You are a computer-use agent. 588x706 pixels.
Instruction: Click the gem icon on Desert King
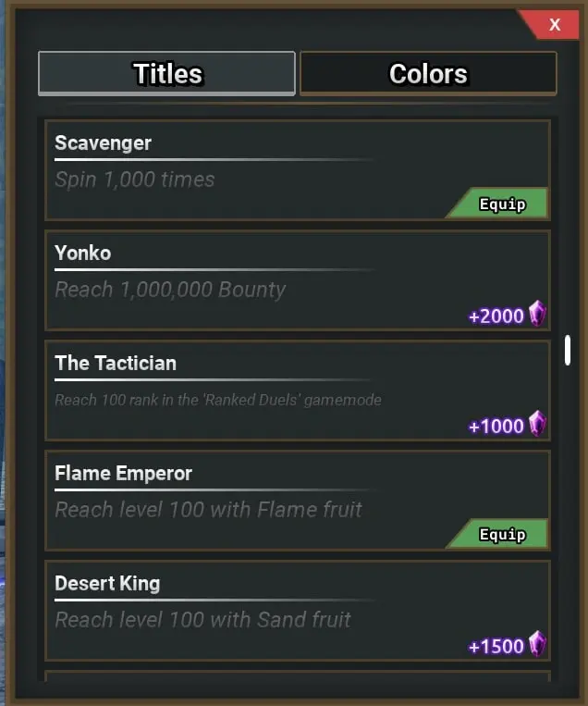[x=537, y=644]
